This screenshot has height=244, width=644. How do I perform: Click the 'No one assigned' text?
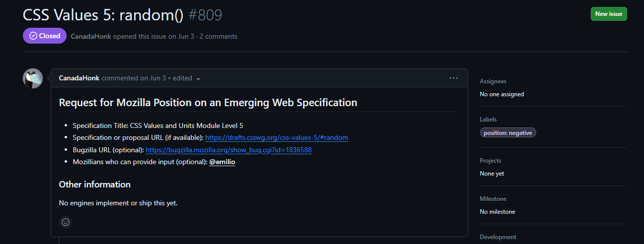click(x=502, y=94)
